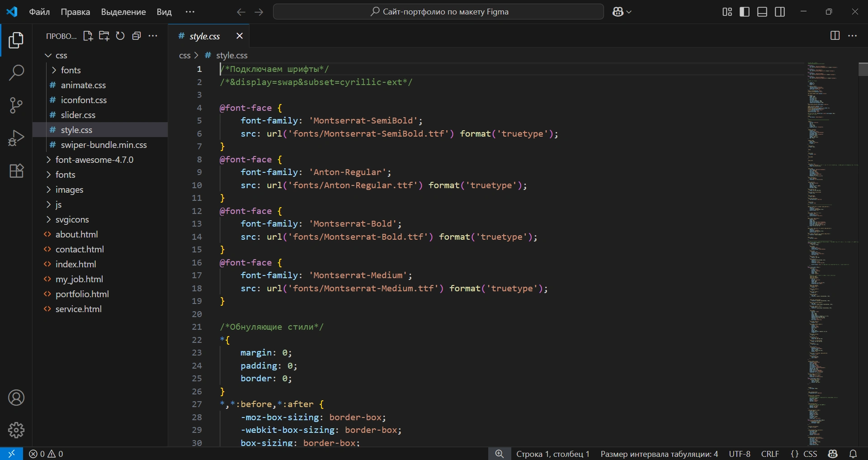
Task: Open the Выделение menu
Action: pyautogui.click(x=123, y=12)
